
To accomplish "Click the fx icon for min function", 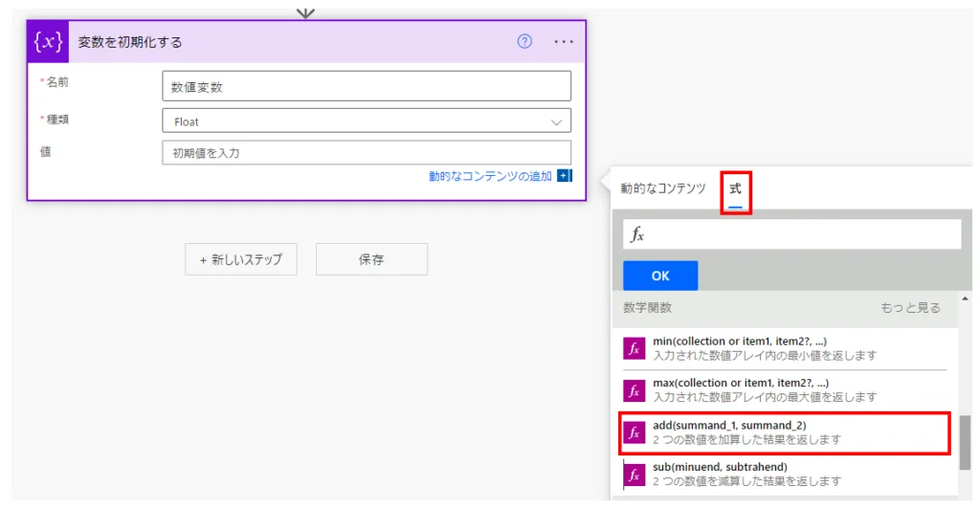I will point(634,348).
